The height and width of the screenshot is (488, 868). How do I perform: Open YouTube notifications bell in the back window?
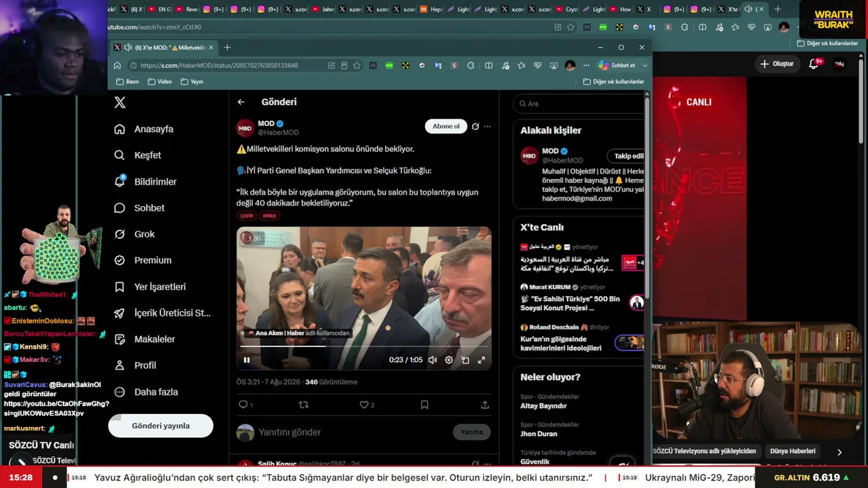pyautogui.click(x=814, y=64)
